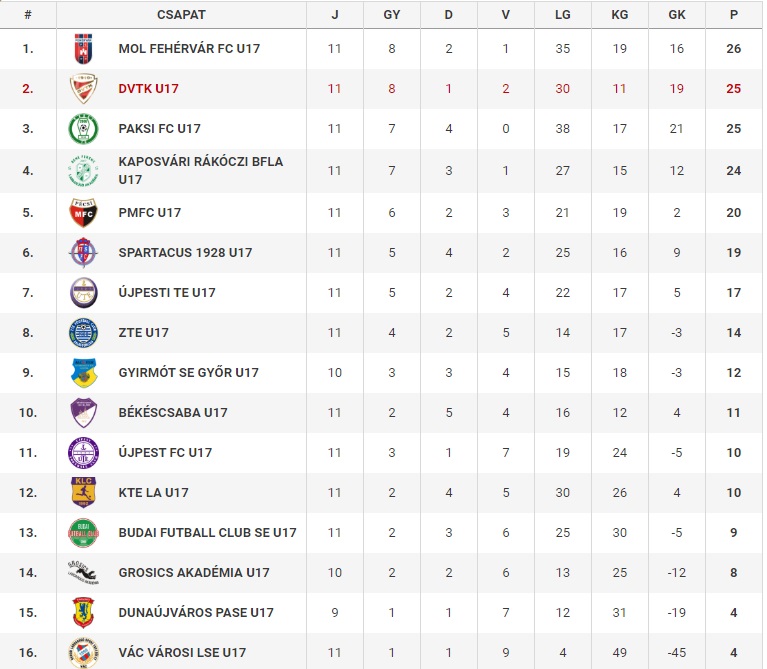Click the Budai Futball Club SE crest
The width and height of the screenshot is (767, 669).
point(83,533)
